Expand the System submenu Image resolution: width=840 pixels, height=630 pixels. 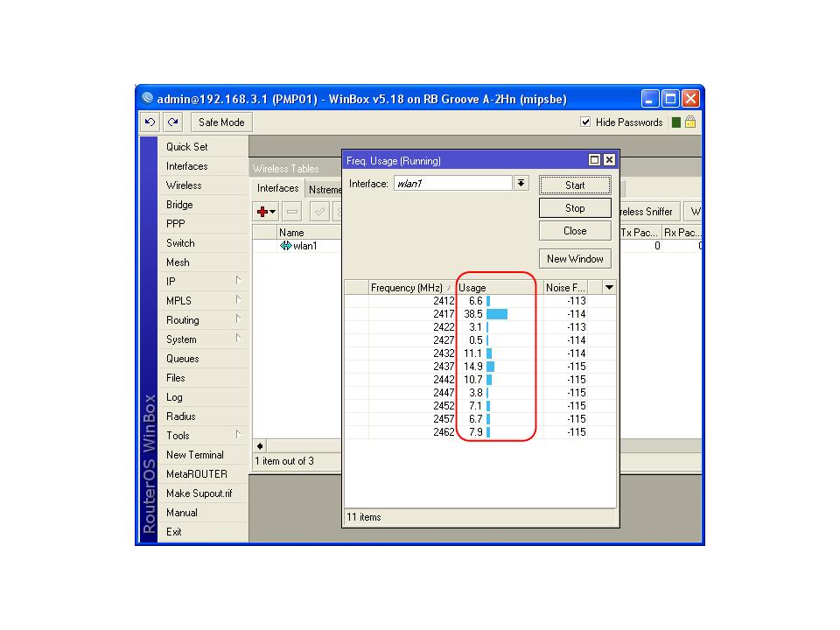[238, 339]
